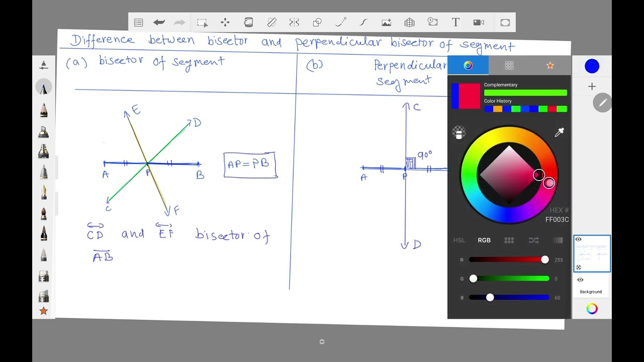
Task: Select transparent color checker icon
Action: click(459, 133)
